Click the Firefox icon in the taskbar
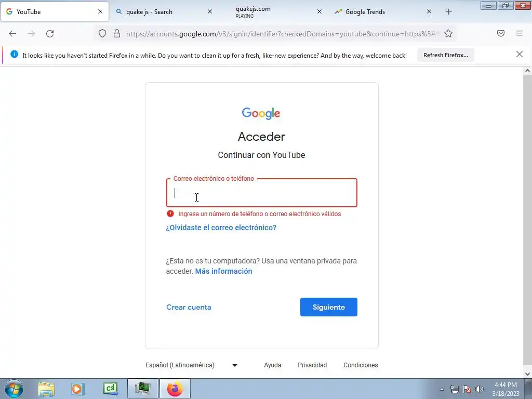This screenshot has height=399, width=532. tap(175, 389)
